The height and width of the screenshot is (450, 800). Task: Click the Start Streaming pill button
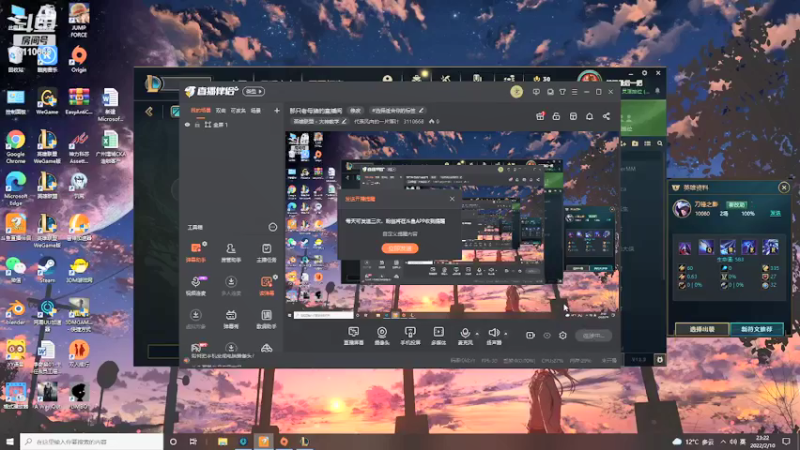(593, 336)
